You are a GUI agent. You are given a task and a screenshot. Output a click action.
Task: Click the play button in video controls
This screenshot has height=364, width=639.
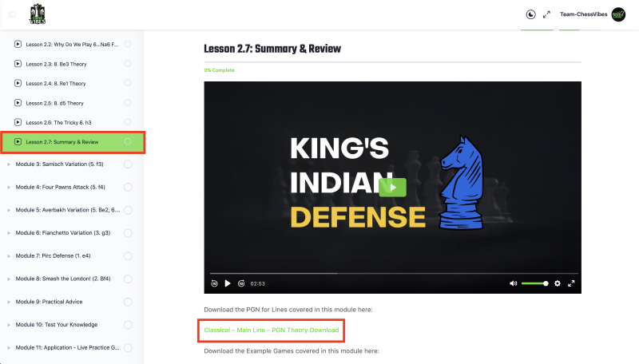[228, 283]
